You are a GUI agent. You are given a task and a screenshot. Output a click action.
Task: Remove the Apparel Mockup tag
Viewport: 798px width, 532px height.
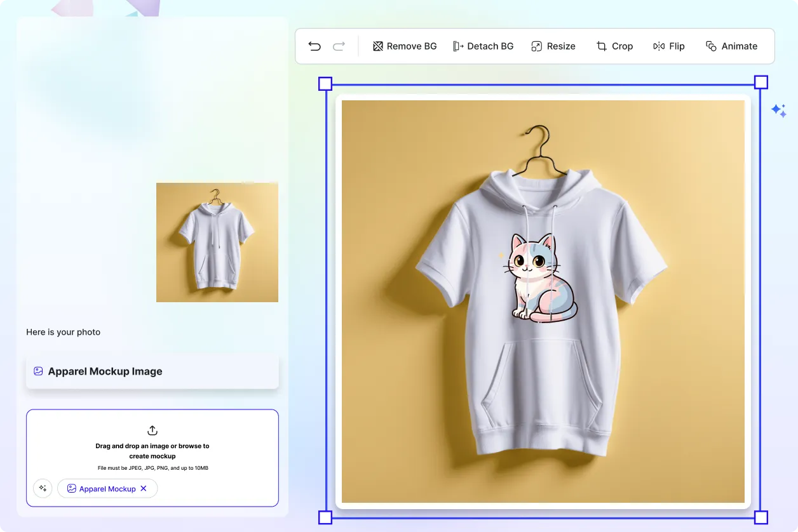[x=144, y=488]
